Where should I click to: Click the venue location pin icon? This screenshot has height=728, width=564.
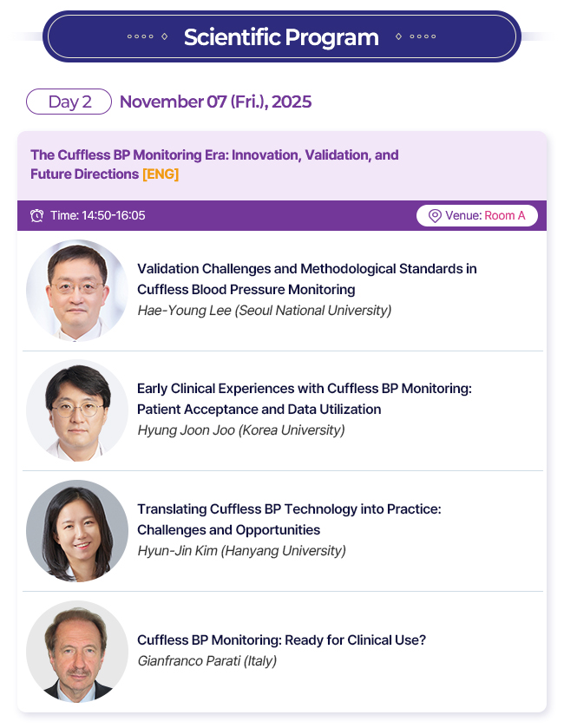click(435, 216)
